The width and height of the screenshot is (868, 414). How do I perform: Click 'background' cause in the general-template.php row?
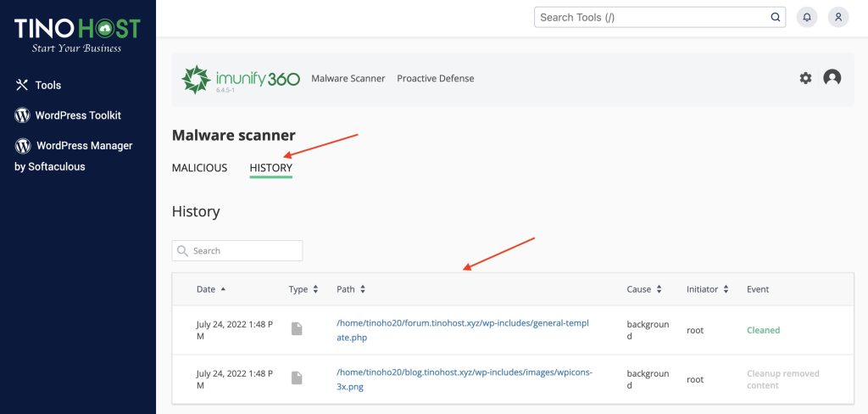click(x=648, y=330)
